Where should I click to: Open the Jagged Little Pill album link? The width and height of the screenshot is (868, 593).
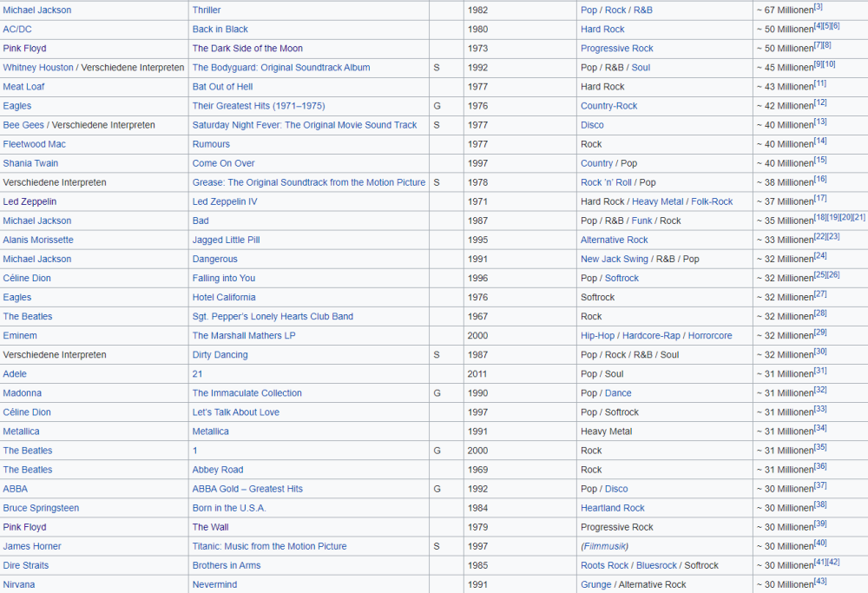[x=226, y=240]
